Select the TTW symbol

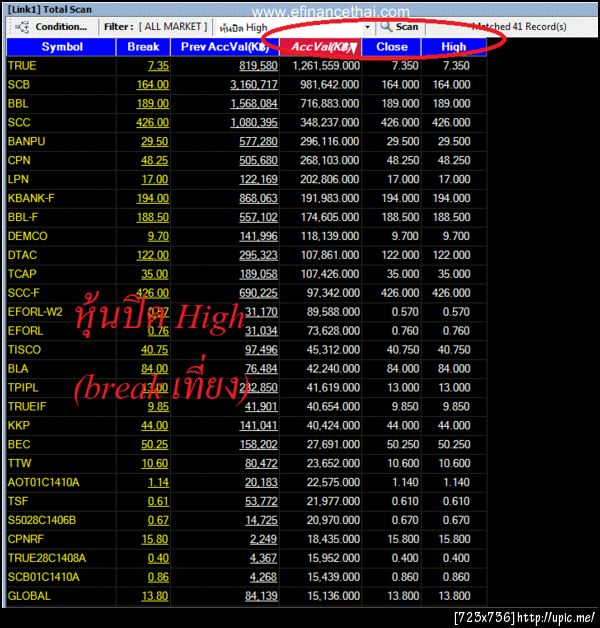click(x=19, y=463)
